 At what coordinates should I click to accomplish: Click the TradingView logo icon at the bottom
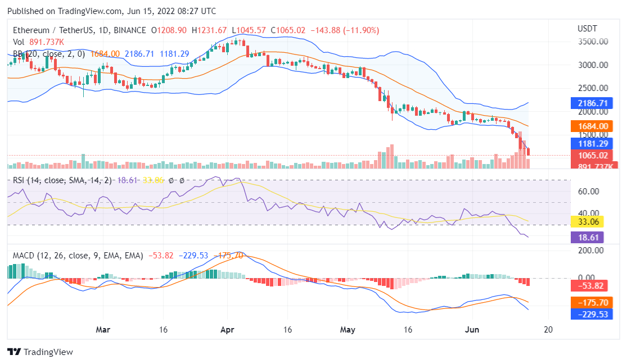[x=14, y=352]
